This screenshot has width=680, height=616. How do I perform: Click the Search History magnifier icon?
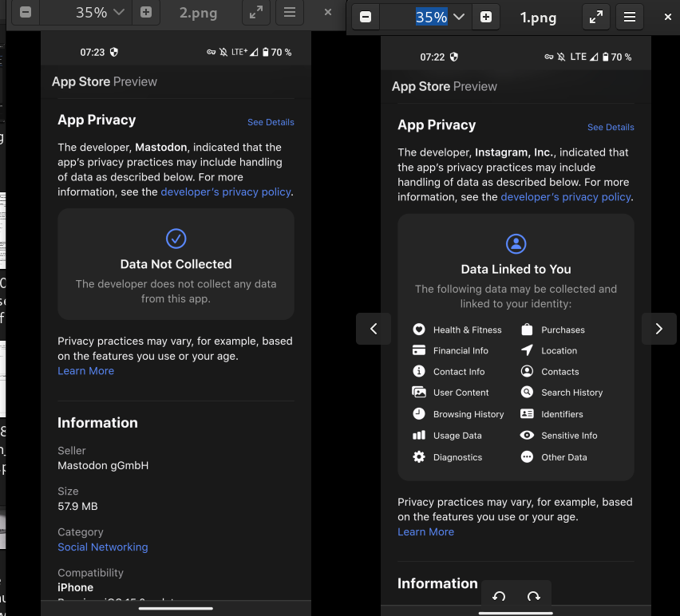coord(527,393)
